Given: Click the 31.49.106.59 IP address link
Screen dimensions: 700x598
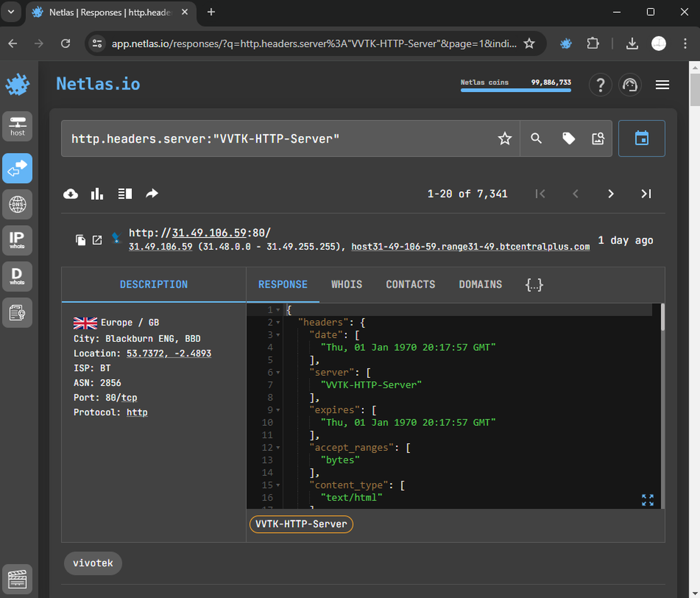Looking at the screenshot, I should click(160, 247).
